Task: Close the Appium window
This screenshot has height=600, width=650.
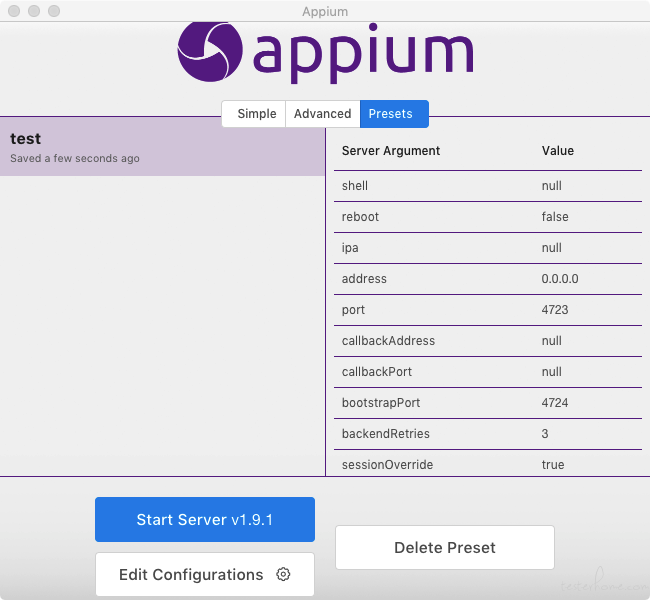Action: [x=14, y=11]
